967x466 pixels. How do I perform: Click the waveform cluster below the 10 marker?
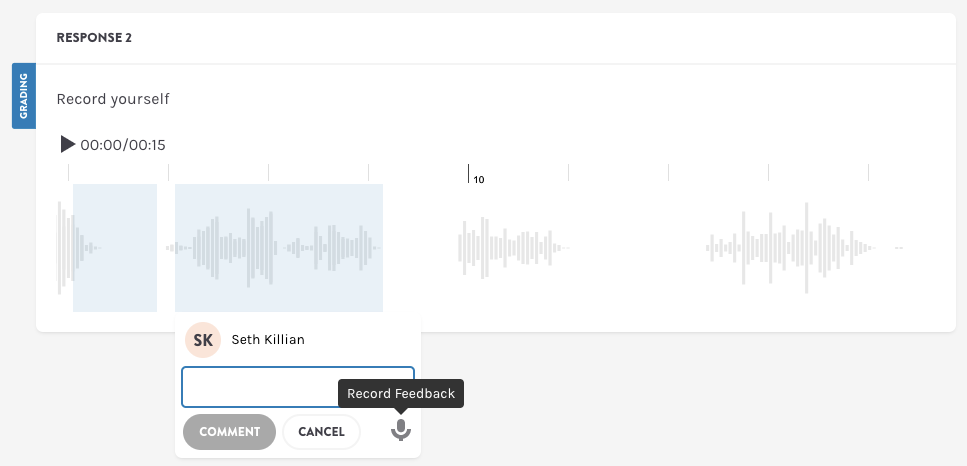pos(510,247)
